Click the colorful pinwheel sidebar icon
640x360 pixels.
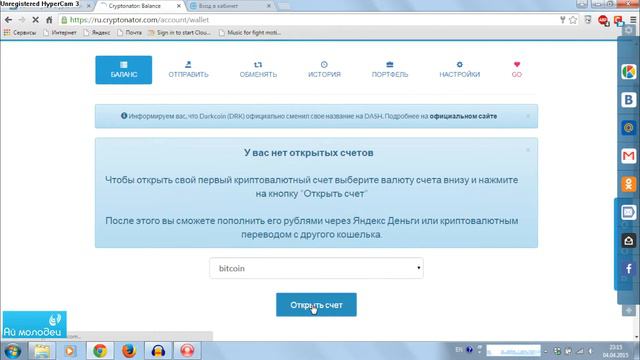(629, 72)
